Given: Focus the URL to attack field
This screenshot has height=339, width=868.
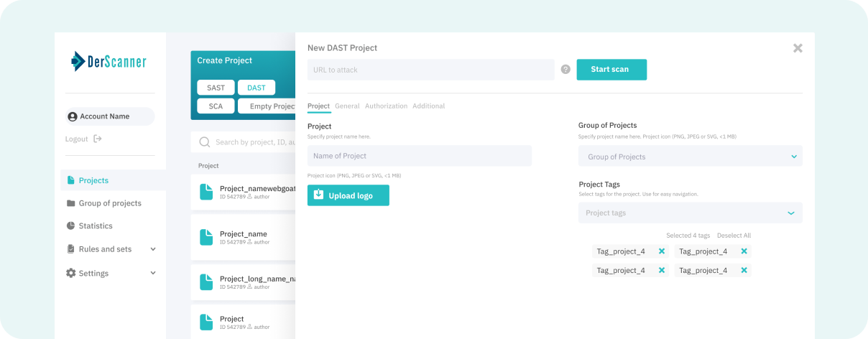Looking at the screenshot, I should 430,70.
